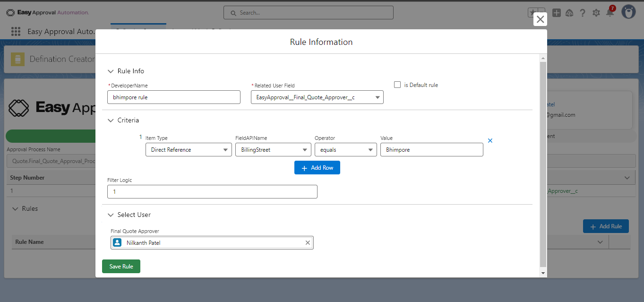The image size is (644, 302).
Task: Close the Rule Information modal
Action: (540, 19)
